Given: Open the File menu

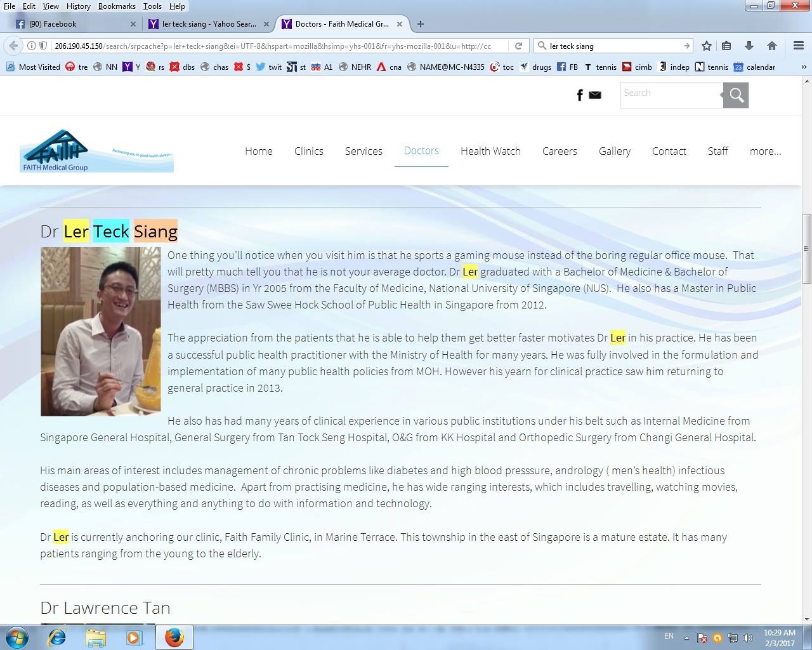Looking at the screenshot, I should pos(9,6).
